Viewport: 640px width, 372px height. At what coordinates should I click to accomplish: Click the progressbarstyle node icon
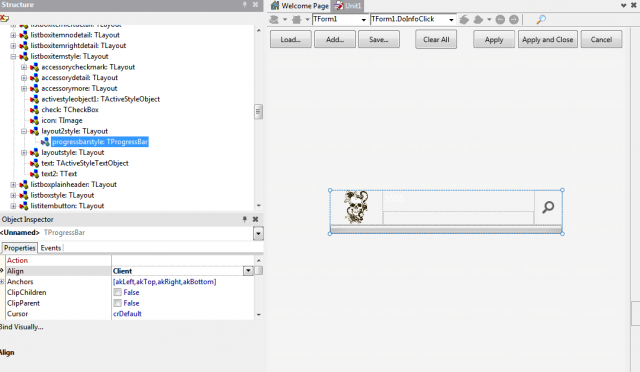coord(45,142)
